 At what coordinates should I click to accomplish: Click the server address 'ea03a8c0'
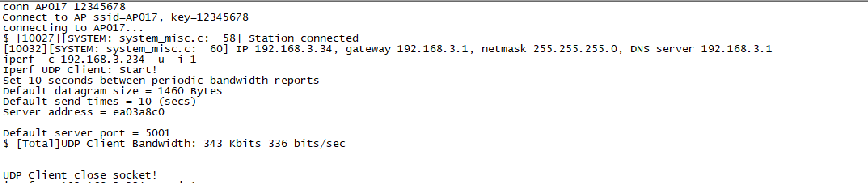coord(139,112)
